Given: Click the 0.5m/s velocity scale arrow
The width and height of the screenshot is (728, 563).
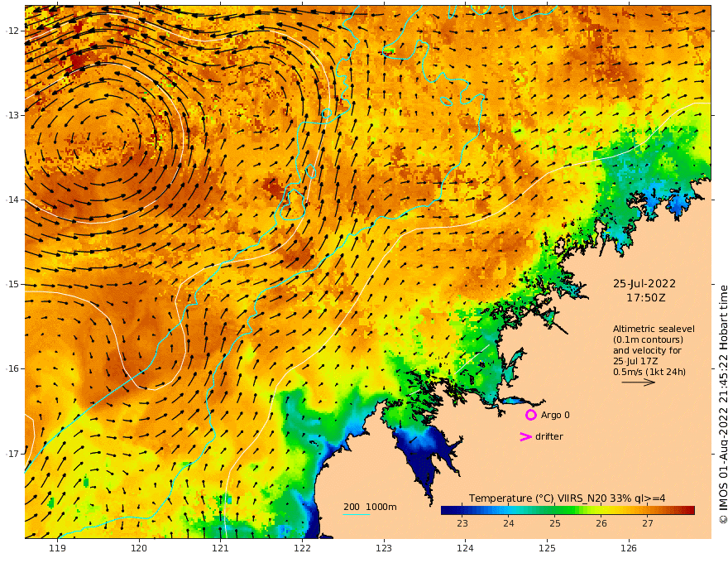Looking at the screenshot, I should (x=639, y=383).
